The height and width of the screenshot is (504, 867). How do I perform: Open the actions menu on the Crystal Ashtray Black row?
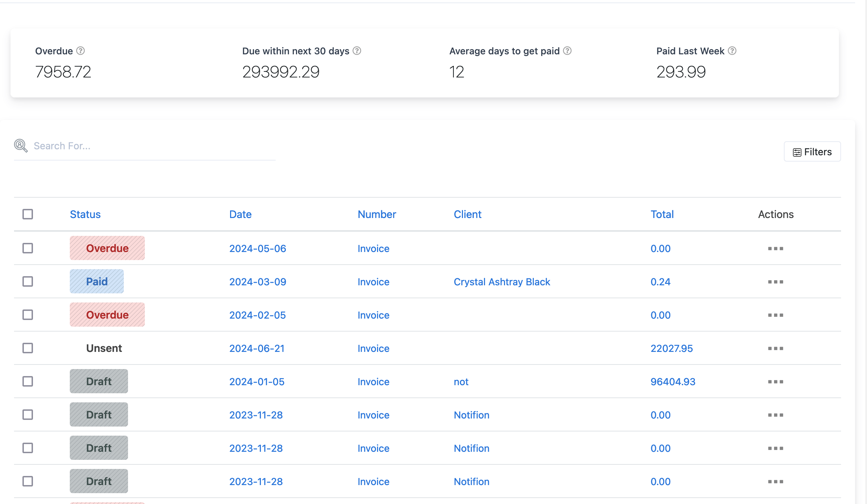tap(775, 281)
